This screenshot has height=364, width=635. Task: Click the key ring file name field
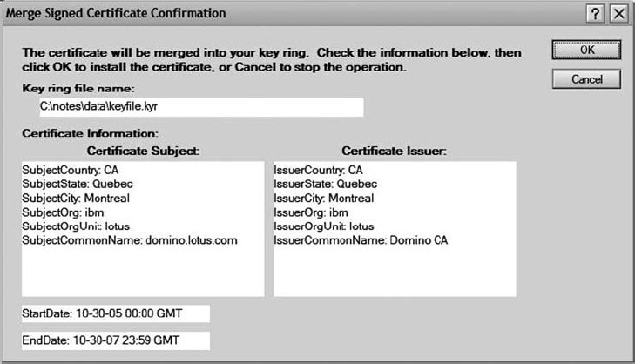201,107
